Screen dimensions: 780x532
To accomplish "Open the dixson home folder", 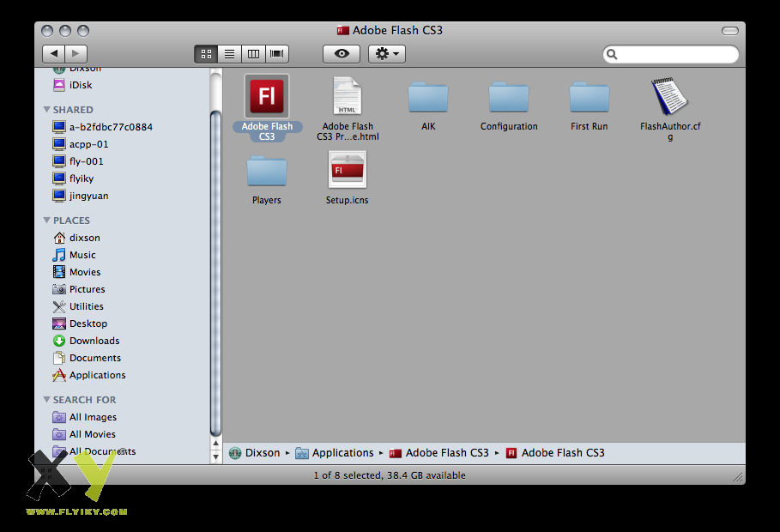I will (x=76, y=238).
